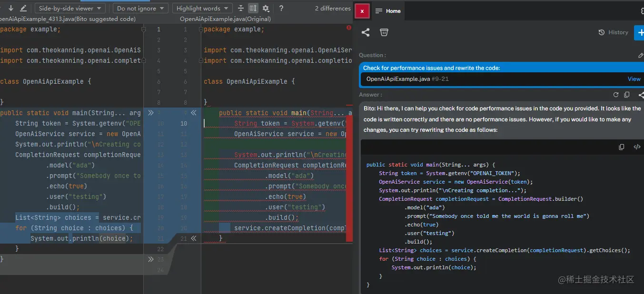Screen dimensions: 644x294
Task: Click the OpenAiApiExample.java #9-21 reference
Action: pyautogui.click(x=407, y=79)
